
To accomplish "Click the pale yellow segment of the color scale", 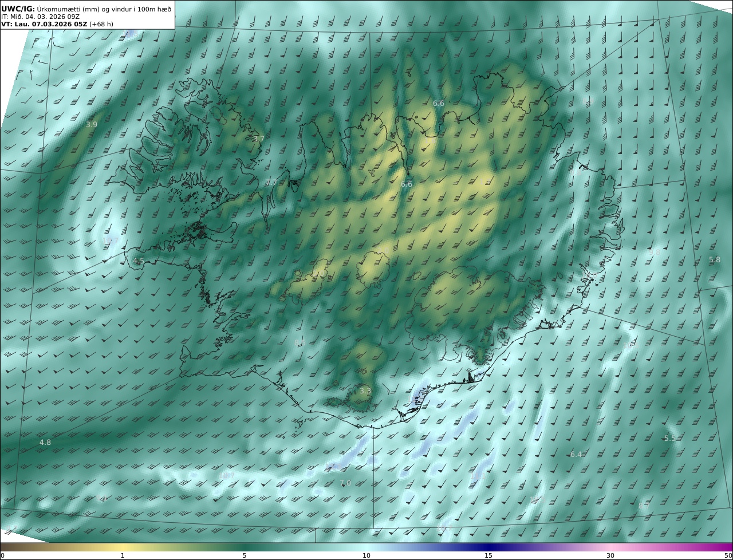I will click(123, 547).
